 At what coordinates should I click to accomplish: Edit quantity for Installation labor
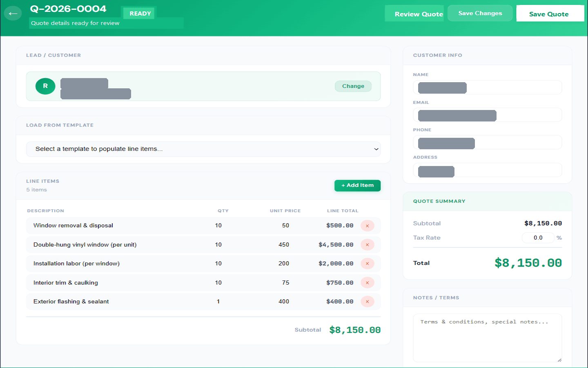pyautogui.click(x=218, y=264)
